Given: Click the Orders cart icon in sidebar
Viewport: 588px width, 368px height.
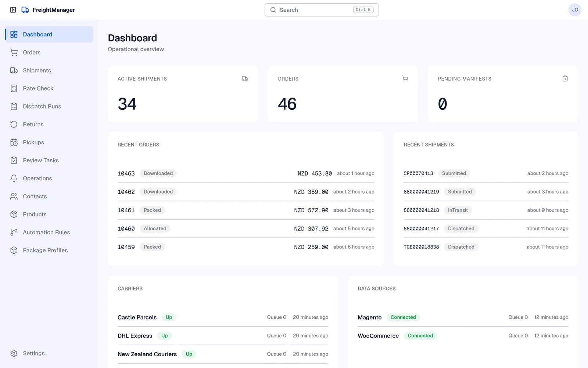Looking at the screenshot, I should 14,52.
